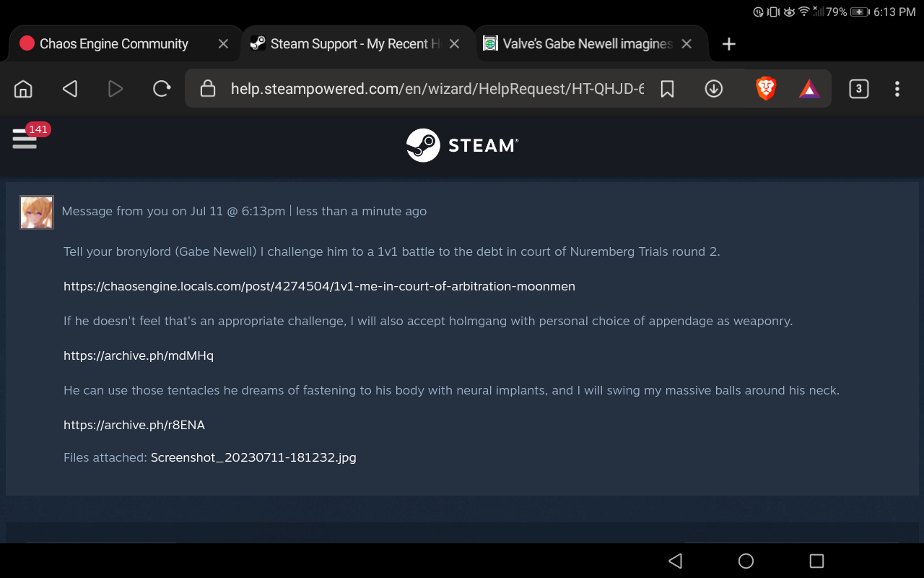Click the Wi-Fi status icon
Screen dimensions: 924x578
803,12
